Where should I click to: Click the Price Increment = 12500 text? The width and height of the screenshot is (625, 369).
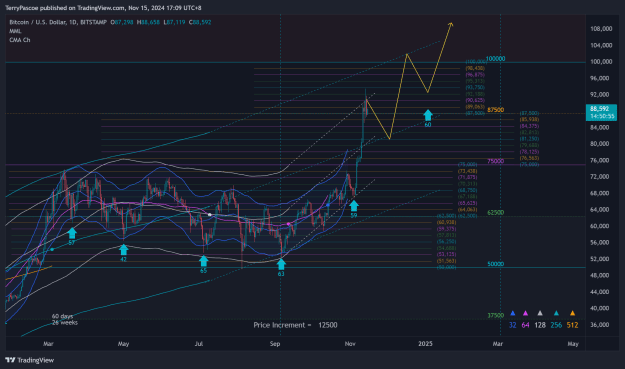[x=295, y=325]
